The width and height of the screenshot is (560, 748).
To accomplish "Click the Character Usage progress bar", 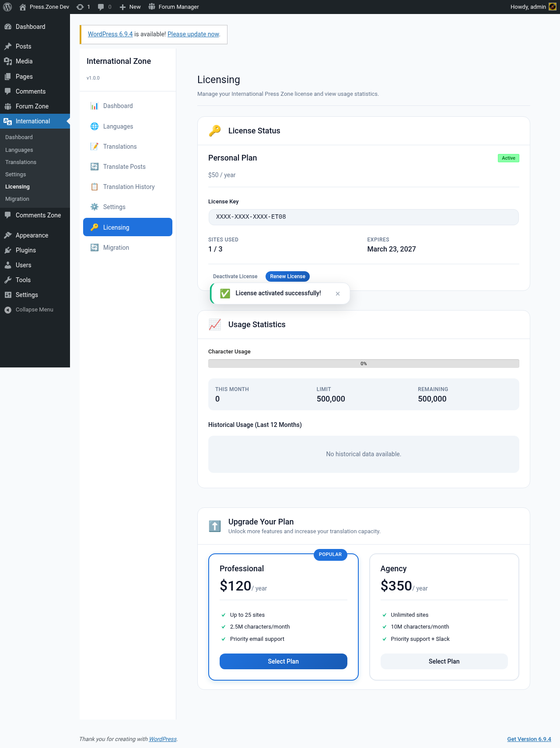I will coord(364,364).
